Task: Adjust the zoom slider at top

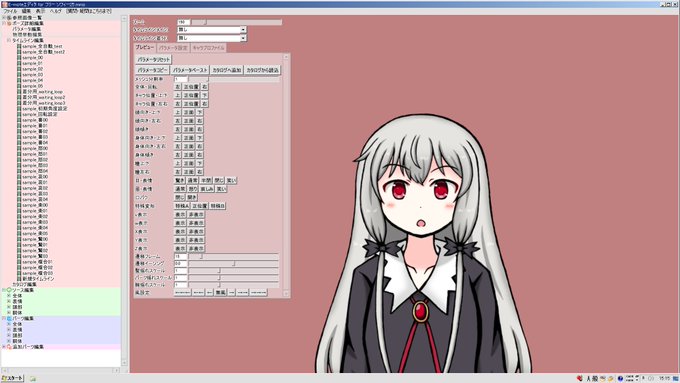Action: [236, 22]
